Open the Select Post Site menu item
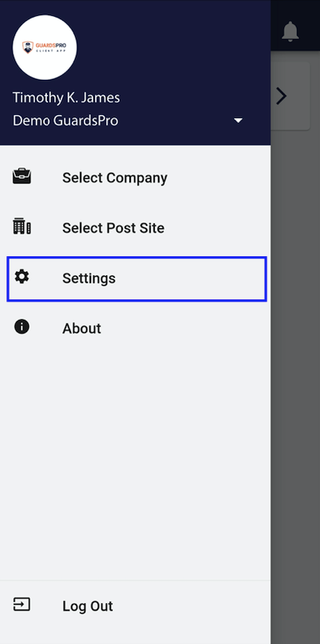Screen dimensions: 320x644 click(135, 227)
